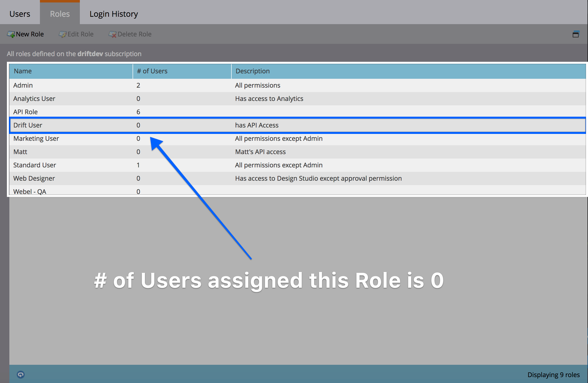Click the user count 1 for Standard User
The image size is (588, 383).
pyautogui.click(x=138, y=165)
